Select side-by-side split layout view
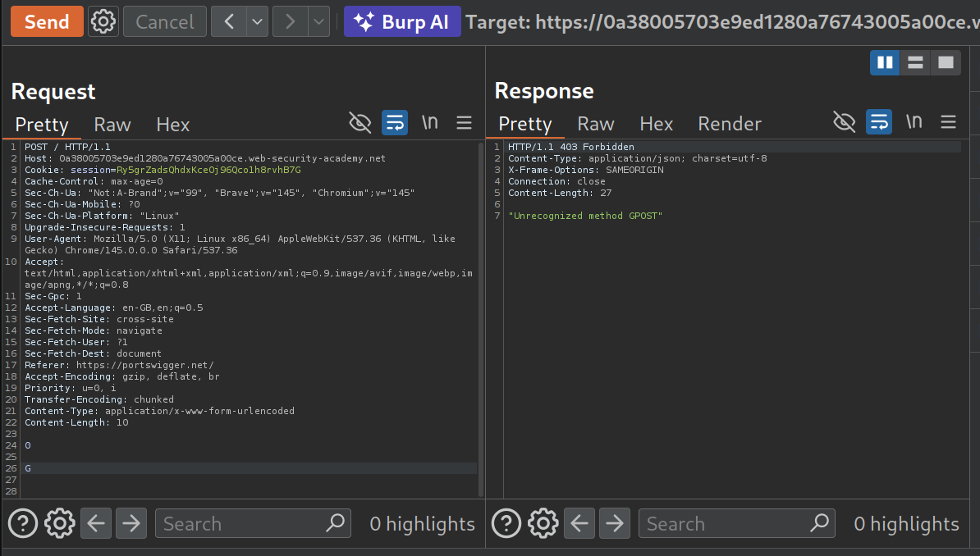980x556 pixels. pyautogui.click(x=885, y=62)
